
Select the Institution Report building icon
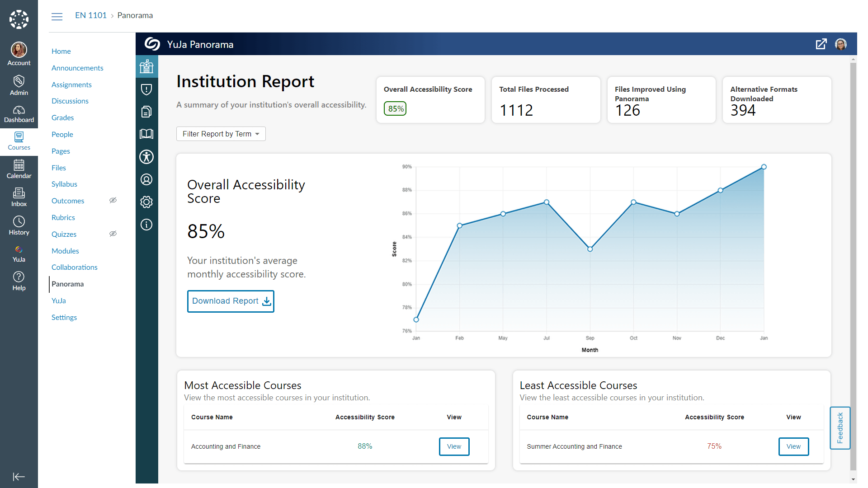[x=146, y=66]
